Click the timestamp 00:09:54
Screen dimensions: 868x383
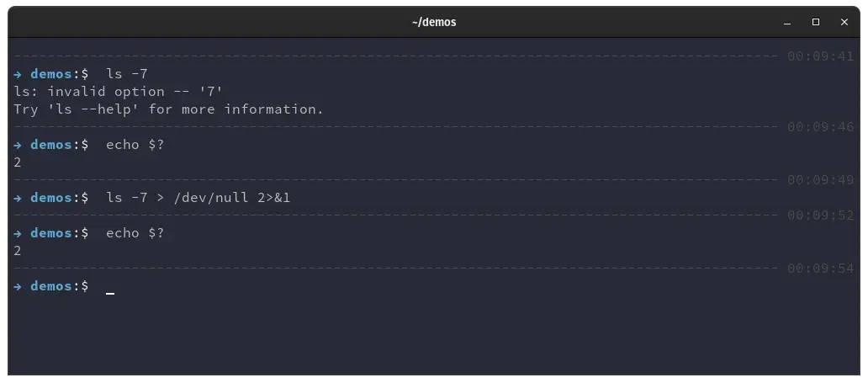[x=820, y=269]
